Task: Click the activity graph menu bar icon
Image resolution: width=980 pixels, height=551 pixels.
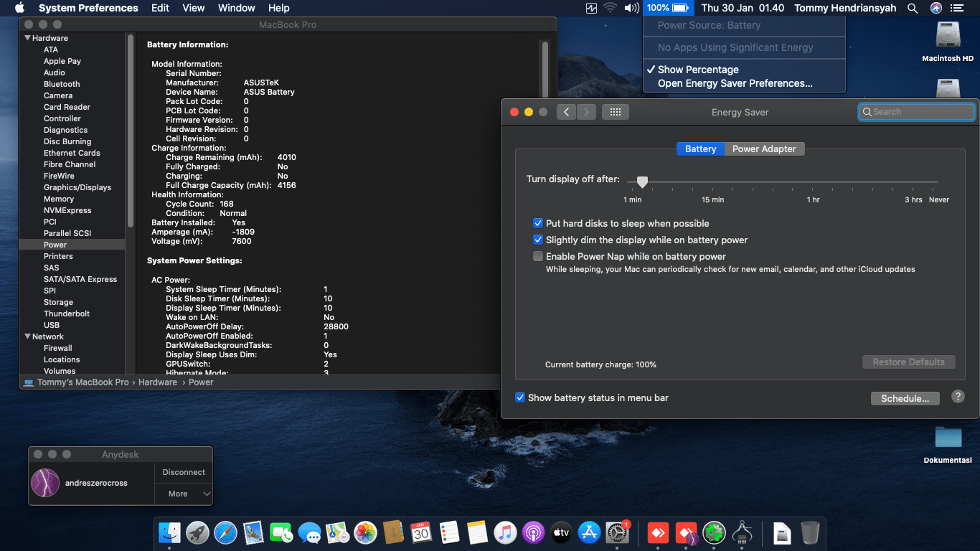Action: coord(591,8)
